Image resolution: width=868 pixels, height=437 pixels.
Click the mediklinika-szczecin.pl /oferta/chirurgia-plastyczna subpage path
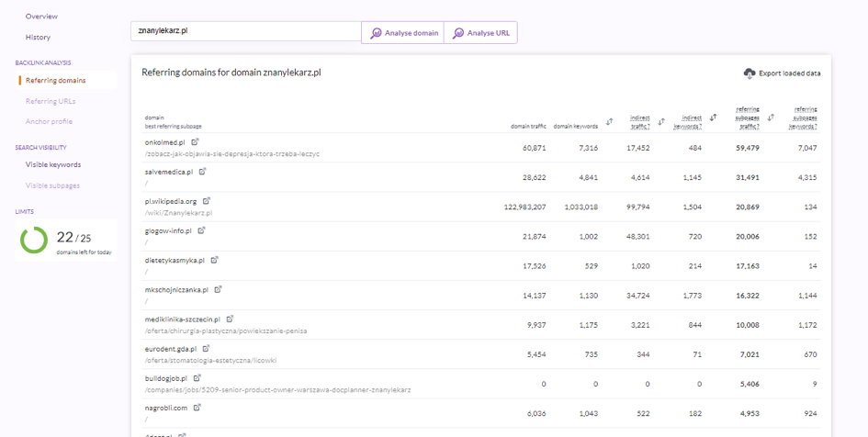point(226,331)
